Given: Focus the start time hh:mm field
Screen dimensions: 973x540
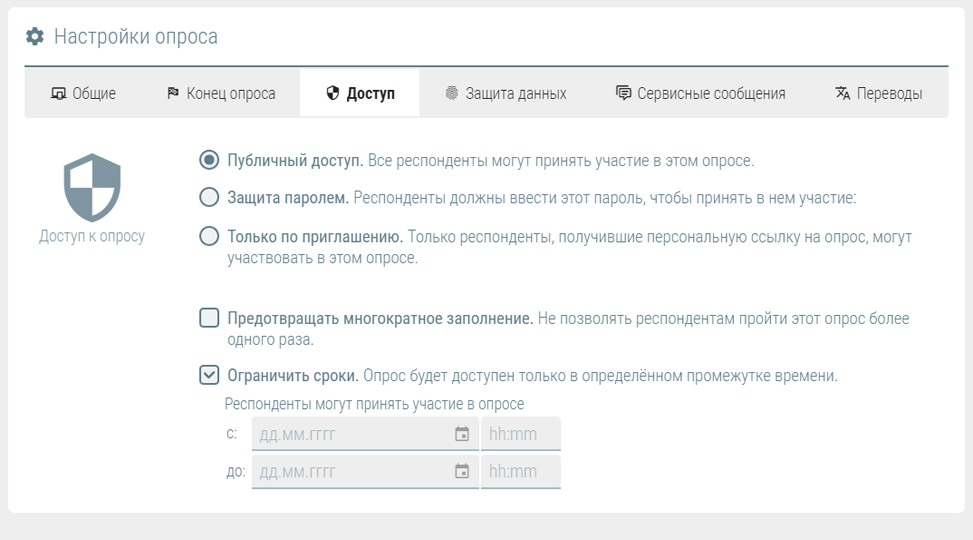Looking at the screenshot, I should click(520, 434).
